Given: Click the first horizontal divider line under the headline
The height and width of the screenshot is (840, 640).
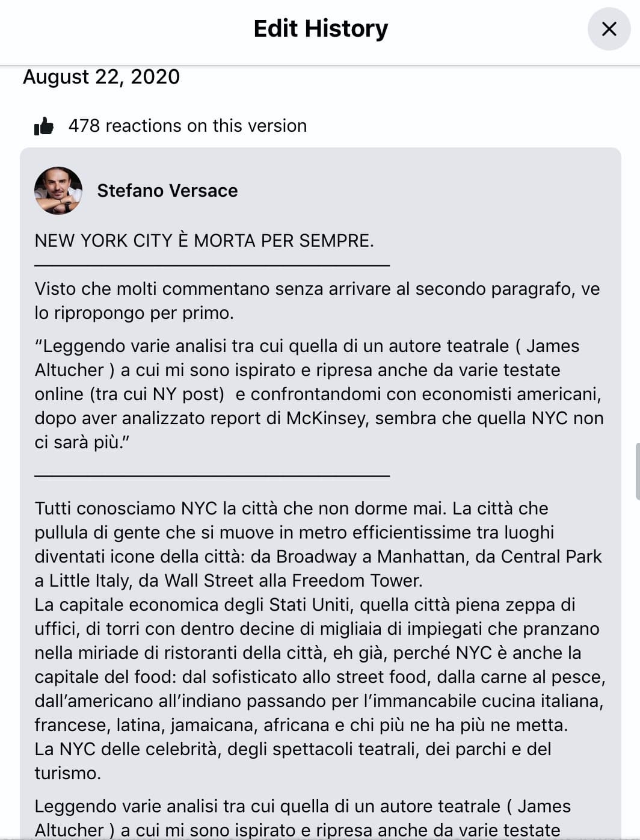Looking at the screenshot, I should 212,265.
